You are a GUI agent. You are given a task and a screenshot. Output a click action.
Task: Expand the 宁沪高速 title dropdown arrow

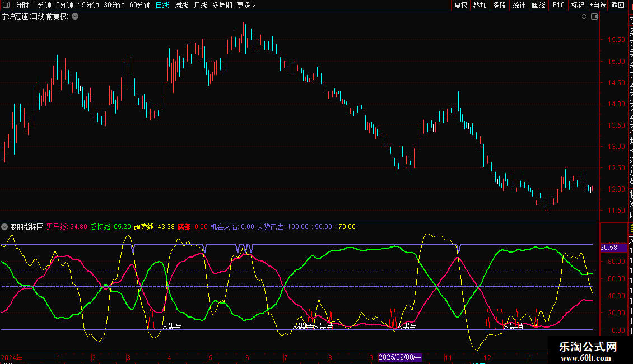[x=75, y=16]
